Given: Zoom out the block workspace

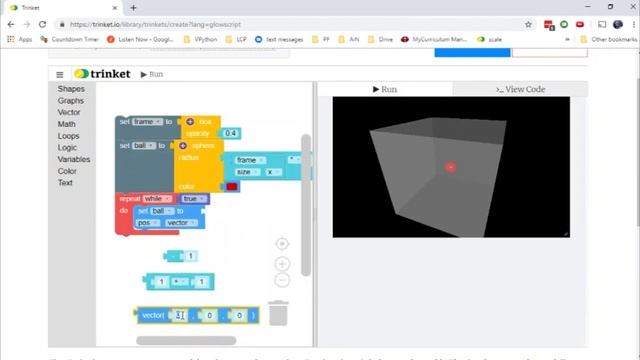Looking at the screenshot, I should point(282,280).
